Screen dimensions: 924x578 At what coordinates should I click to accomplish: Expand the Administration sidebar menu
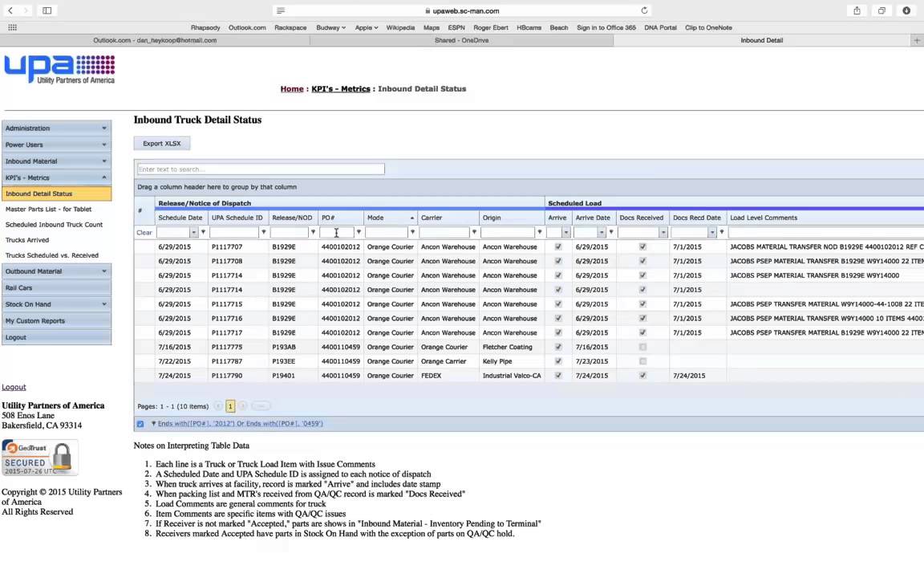tap(57, 128)
